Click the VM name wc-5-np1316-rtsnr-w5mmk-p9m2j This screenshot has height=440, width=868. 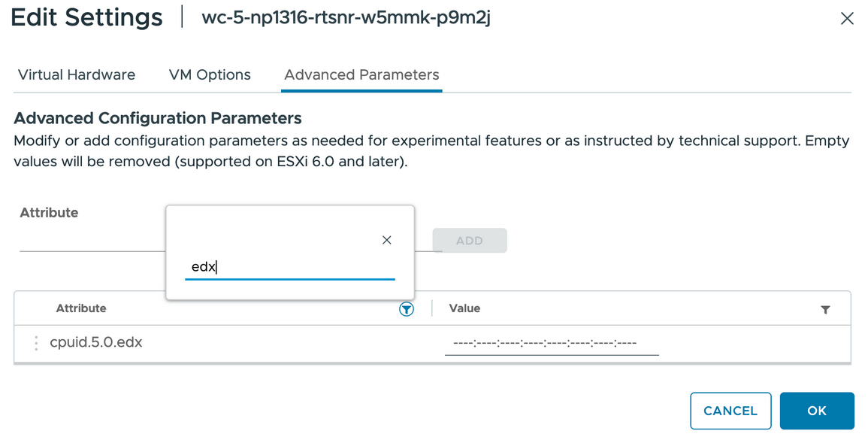346,18
